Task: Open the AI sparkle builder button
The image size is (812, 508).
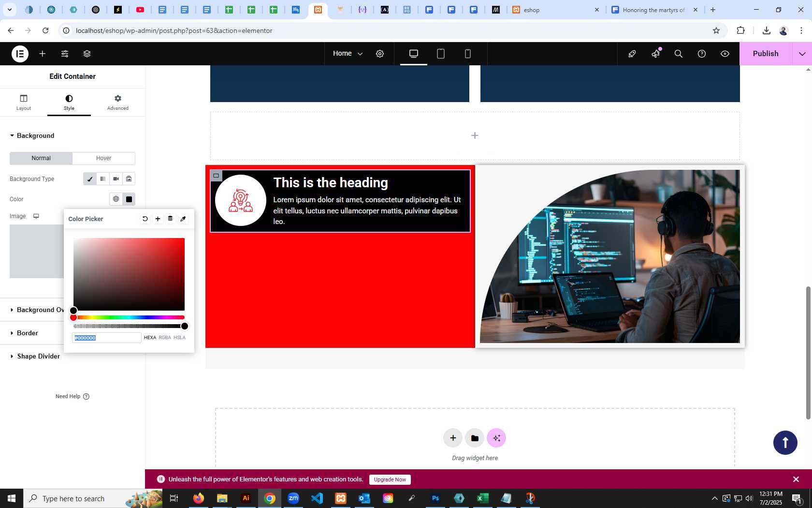Action: tap(496, 438)
